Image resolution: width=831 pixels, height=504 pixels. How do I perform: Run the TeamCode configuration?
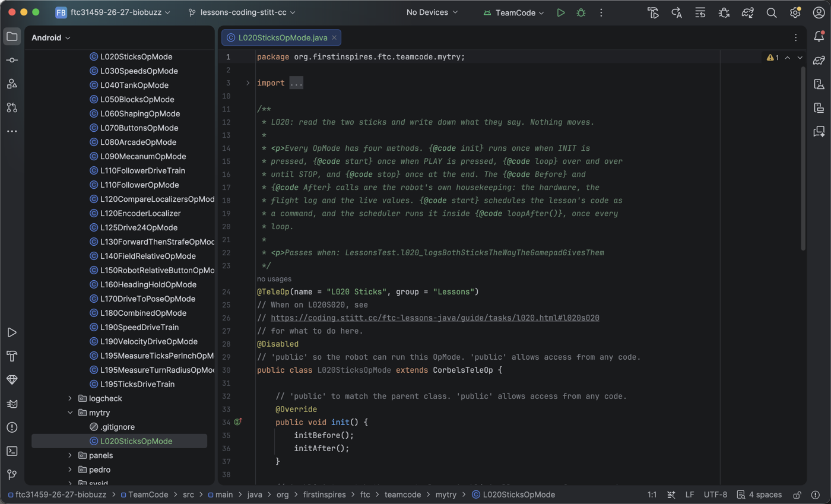tap(561, 12)
